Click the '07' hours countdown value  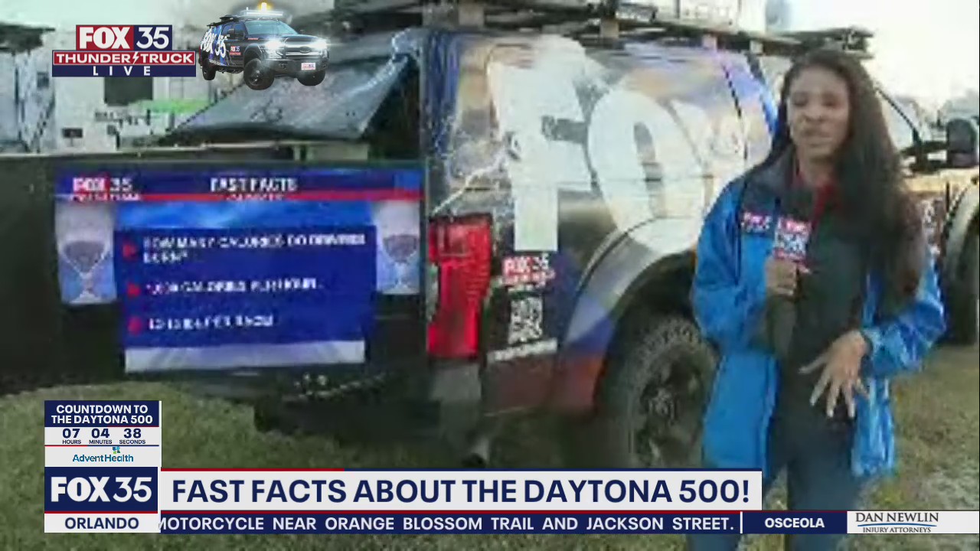(71, 434)
